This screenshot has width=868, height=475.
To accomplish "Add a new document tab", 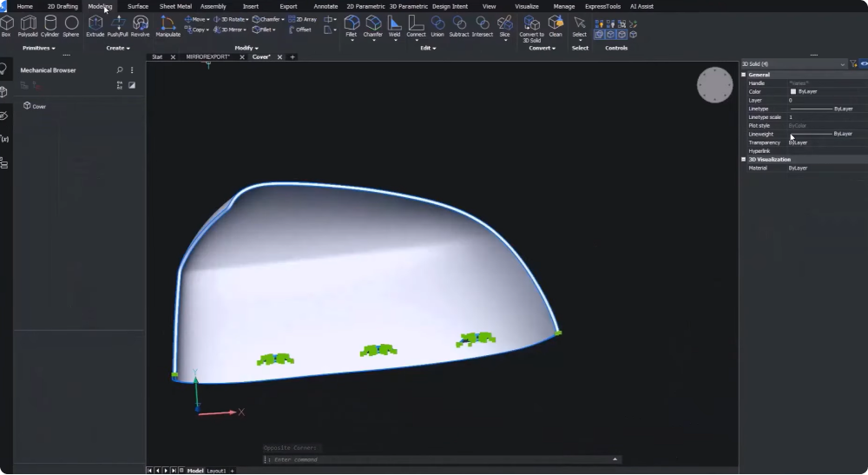I will (x=293, y=57).
